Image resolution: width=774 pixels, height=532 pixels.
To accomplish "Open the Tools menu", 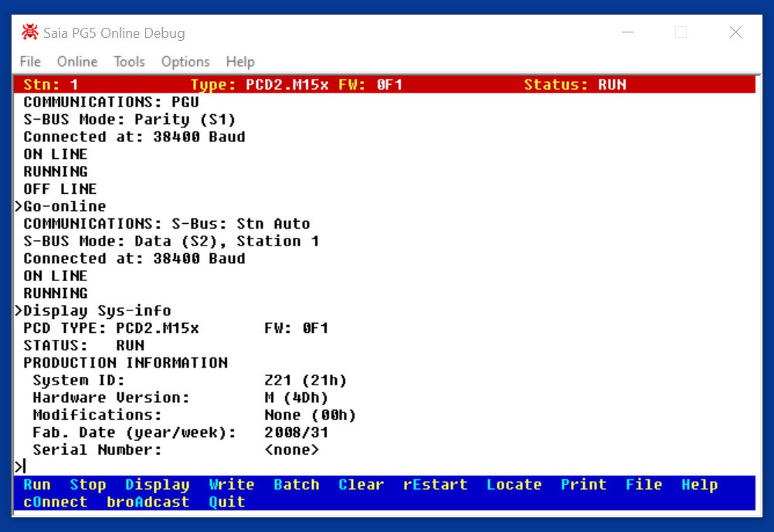I will tap(129, 62).
